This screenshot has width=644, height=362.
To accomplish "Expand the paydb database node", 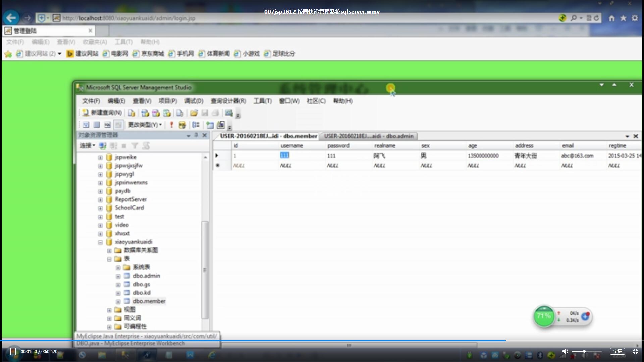I will [100, 191].
